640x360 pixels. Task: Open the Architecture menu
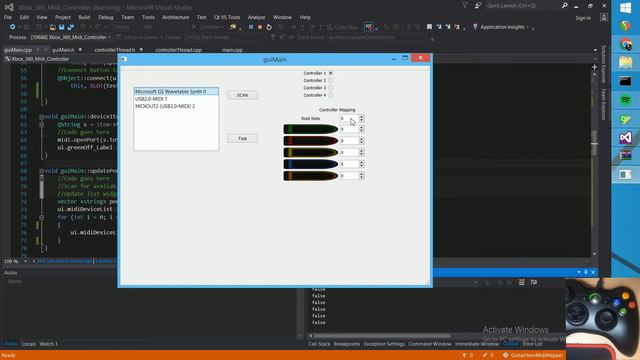(176, 17)
